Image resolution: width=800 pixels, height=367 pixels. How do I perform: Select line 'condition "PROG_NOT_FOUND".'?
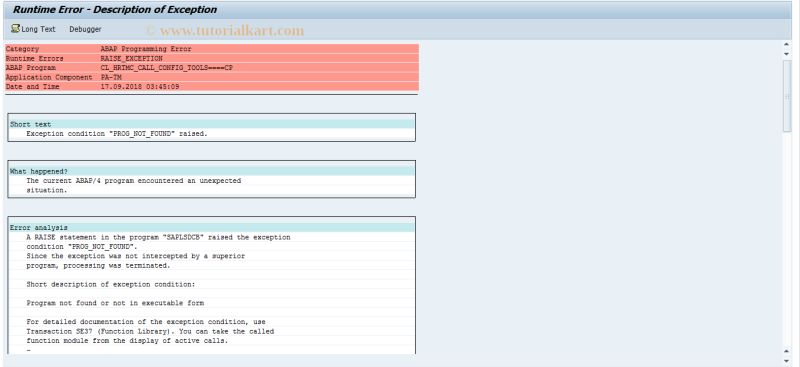click(x=82, y=247)
